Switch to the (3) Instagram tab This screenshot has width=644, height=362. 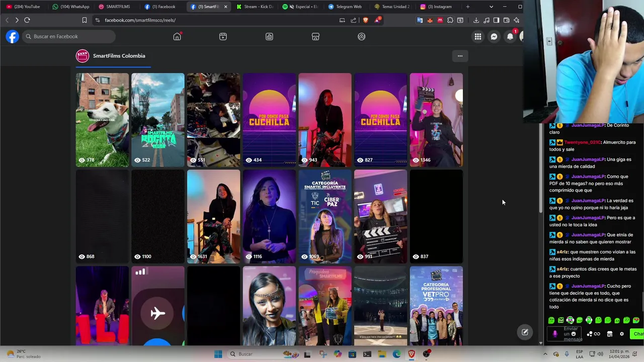pyautogui.click(x=436, y=7)
